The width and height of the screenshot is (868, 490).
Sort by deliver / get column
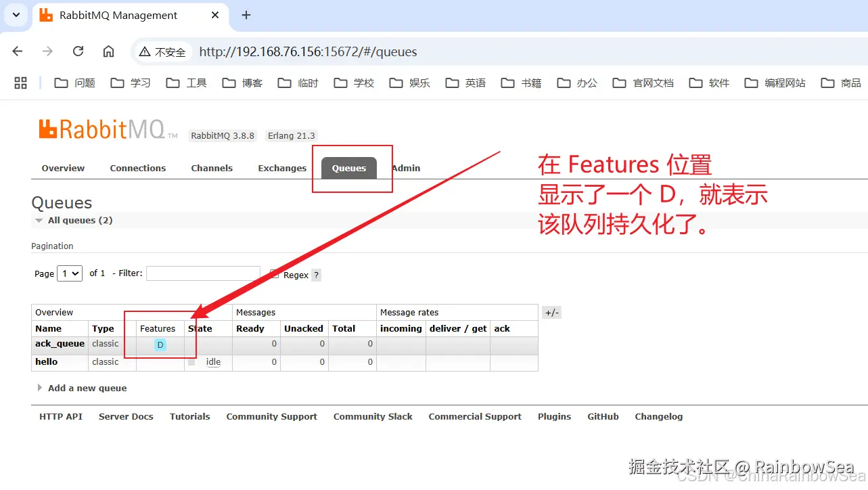point(458,328)
